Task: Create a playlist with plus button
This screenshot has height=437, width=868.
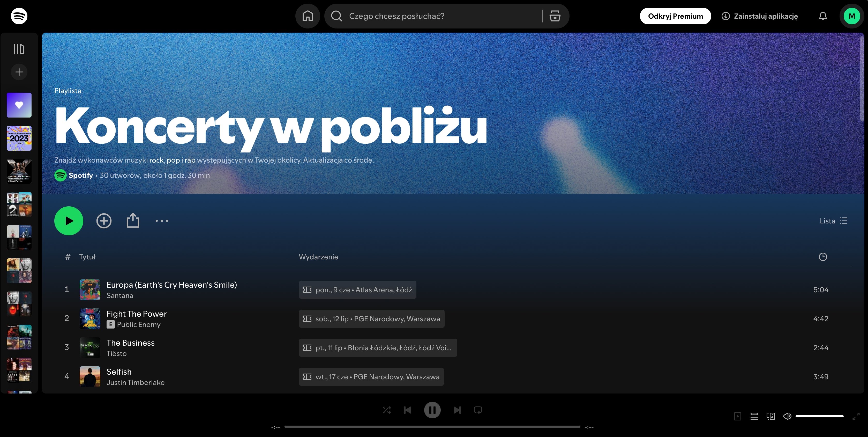Action: (x=19, y=72)
